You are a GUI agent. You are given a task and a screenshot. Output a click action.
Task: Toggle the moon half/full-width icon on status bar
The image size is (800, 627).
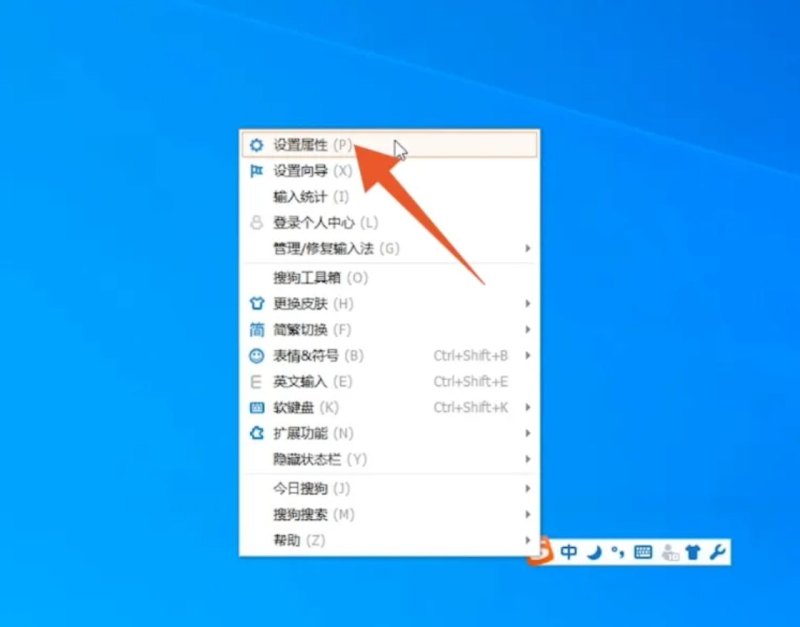pyautogui.click(x=594, y=552)
